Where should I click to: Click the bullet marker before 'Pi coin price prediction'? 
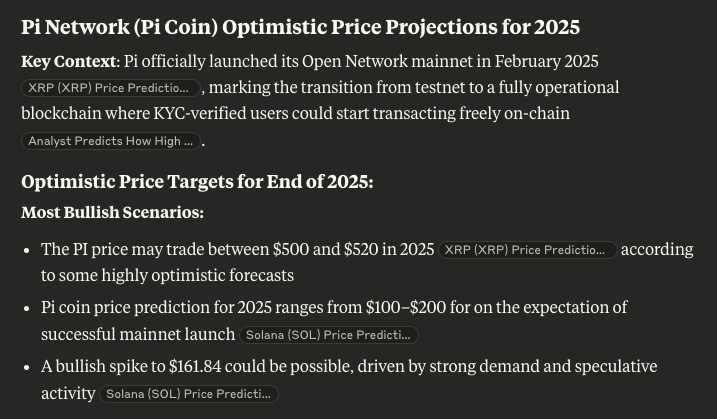(26, 308)
